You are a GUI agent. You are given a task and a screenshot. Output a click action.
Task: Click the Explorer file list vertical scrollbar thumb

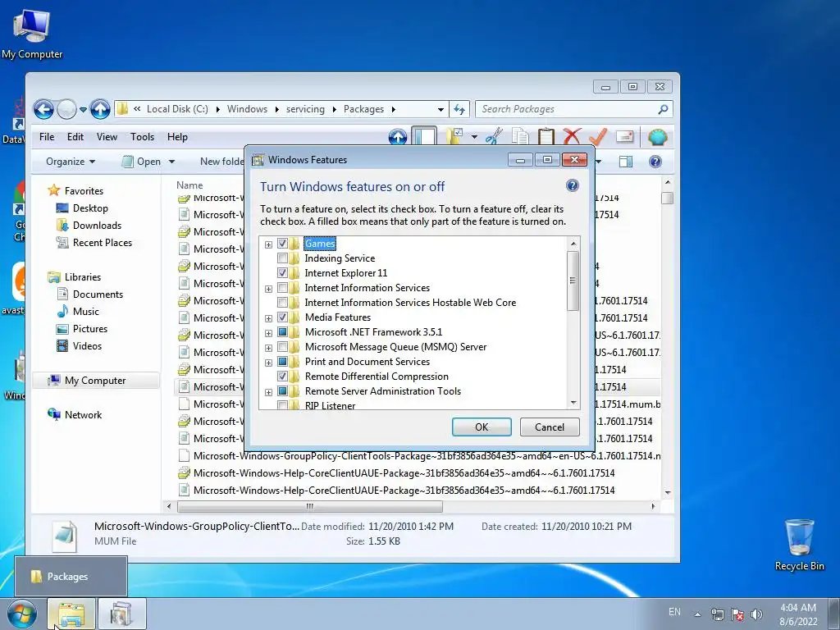667,199
